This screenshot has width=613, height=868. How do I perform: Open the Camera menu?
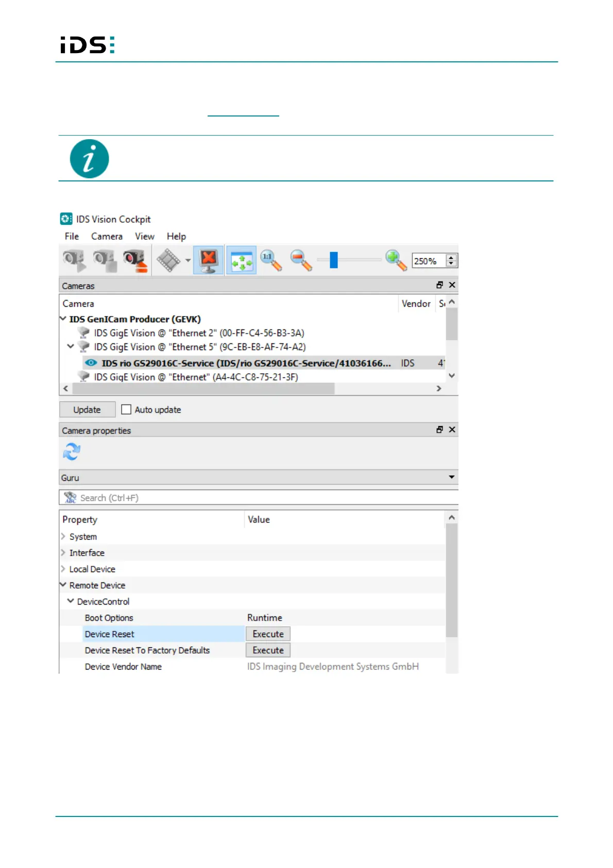tap(107, 236)
